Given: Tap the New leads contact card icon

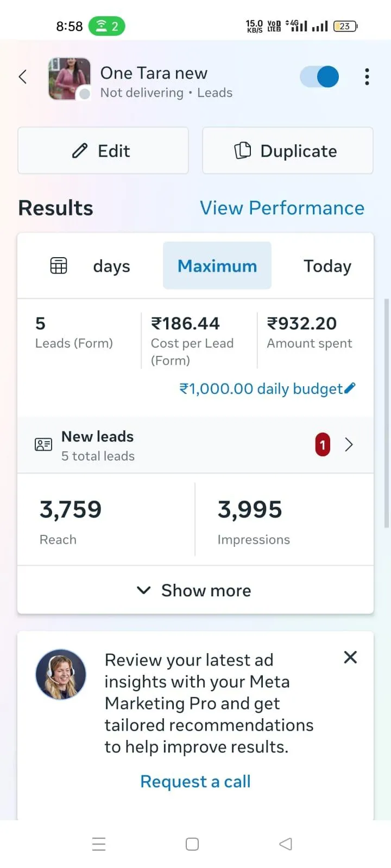Looking at the screenshot, I should pyautogui.click(x=43, y=445).
